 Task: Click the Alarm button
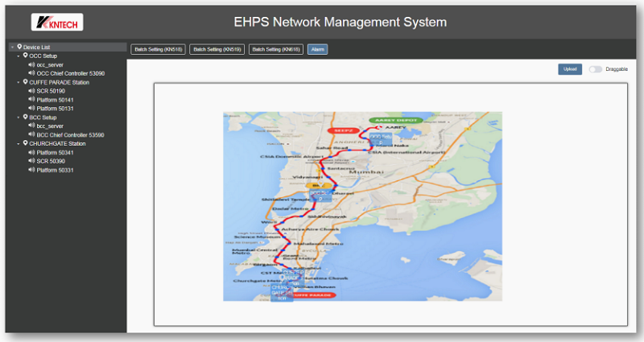click(x=317, y=50)
